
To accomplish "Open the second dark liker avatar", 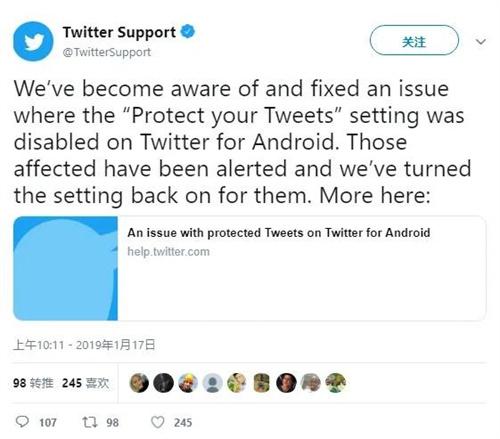I will (164, 383).
